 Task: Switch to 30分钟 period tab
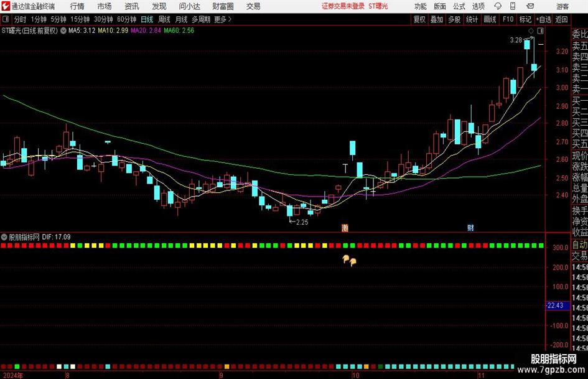(103, 19)
